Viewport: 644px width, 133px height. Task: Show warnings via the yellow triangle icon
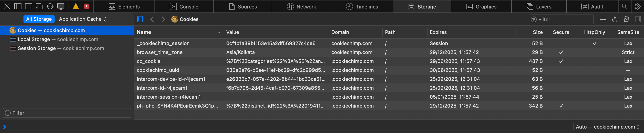coord(76,6)
